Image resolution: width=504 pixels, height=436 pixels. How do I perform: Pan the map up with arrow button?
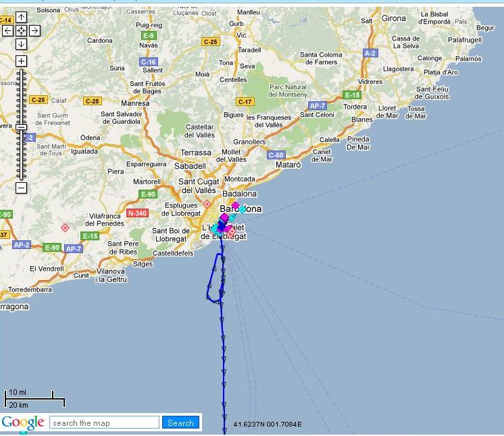point(21,18)
